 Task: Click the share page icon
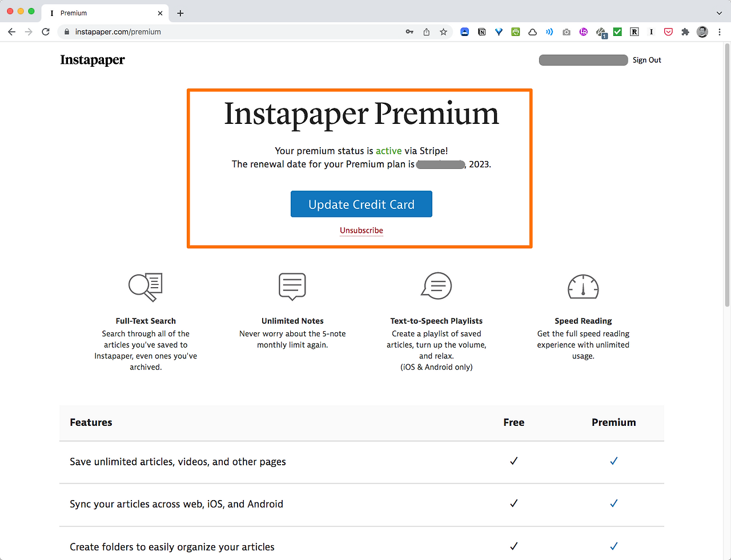427,32
